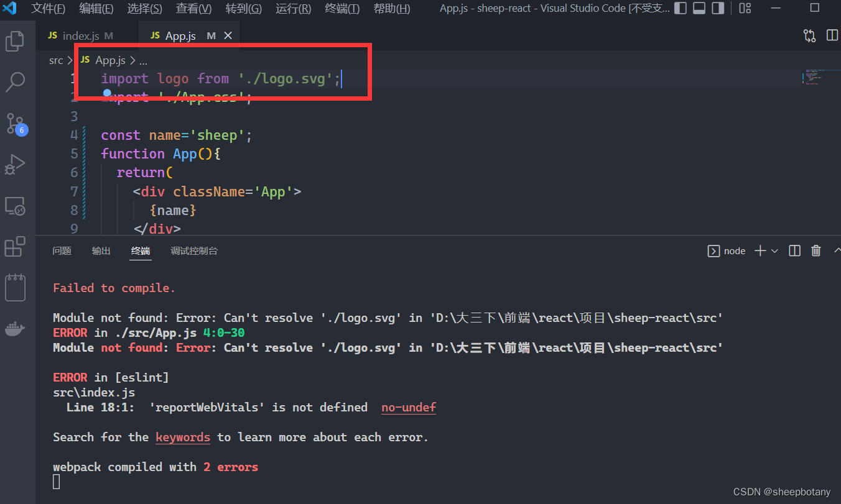Screen dimensions: 841x504
Task: Select the 终端 panel tab
Action: tap(141, 250)
